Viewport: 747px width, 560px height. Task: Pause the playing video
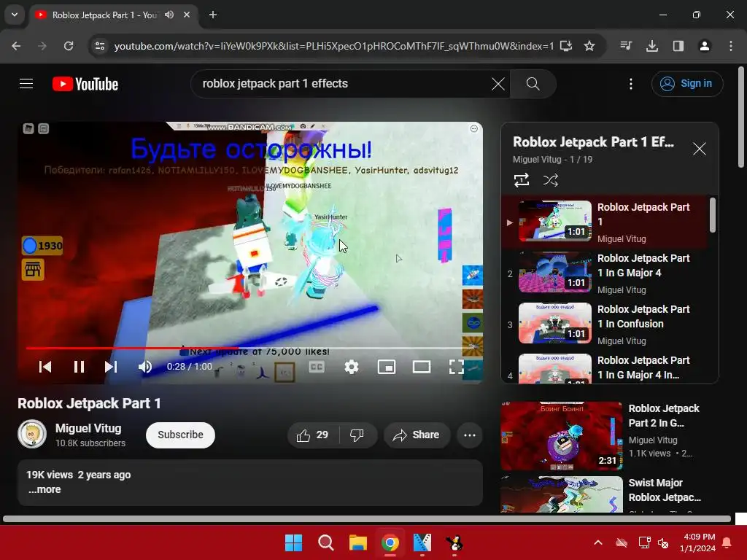coord(79,367)
